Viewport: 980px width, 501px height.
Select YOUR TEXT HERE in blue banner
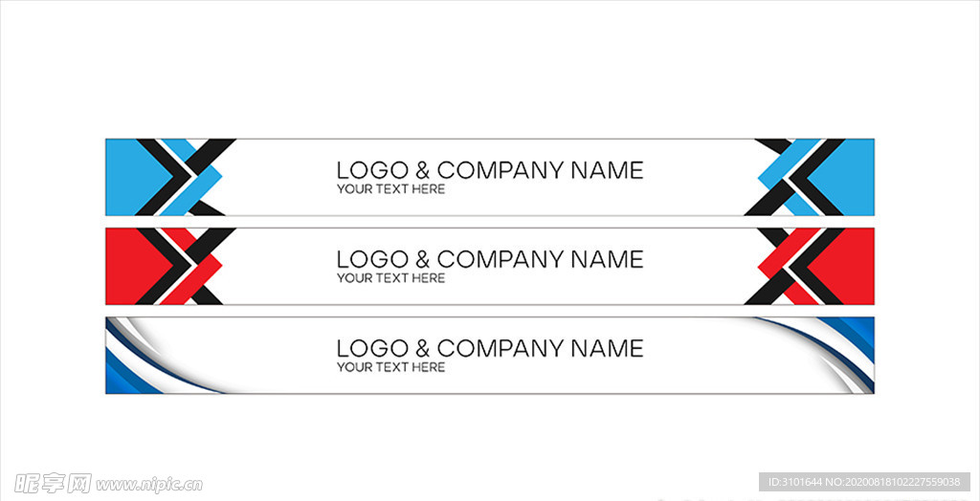click(390, 189)
